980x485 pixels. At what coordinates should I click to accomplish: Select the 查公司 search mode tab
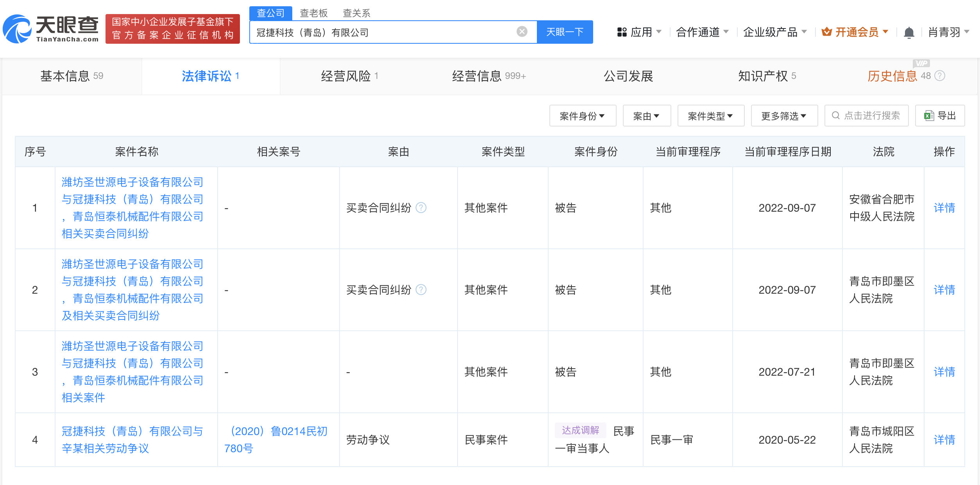pyautogui.click(x=270, y=13)
